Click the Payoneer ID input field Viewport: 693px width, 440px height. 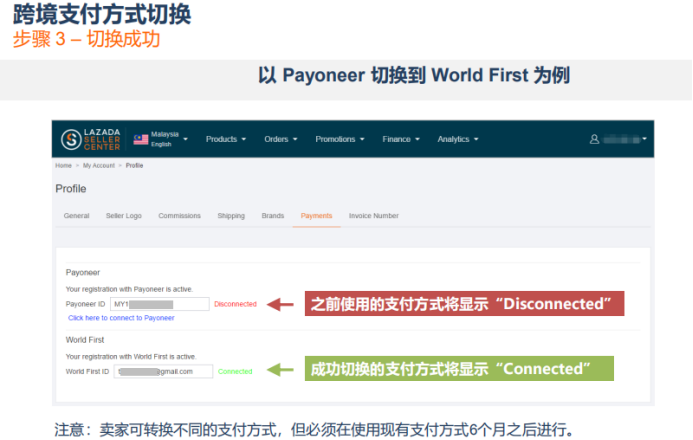pyautogui.click(x=159, y=304)
